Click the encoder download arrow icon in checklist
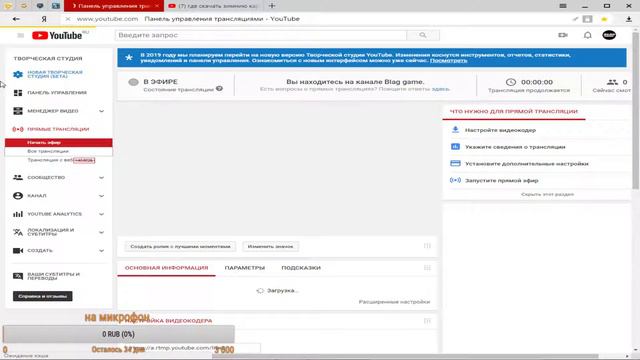The height and width of the screenshot is (360, 640). pos(455,130)
